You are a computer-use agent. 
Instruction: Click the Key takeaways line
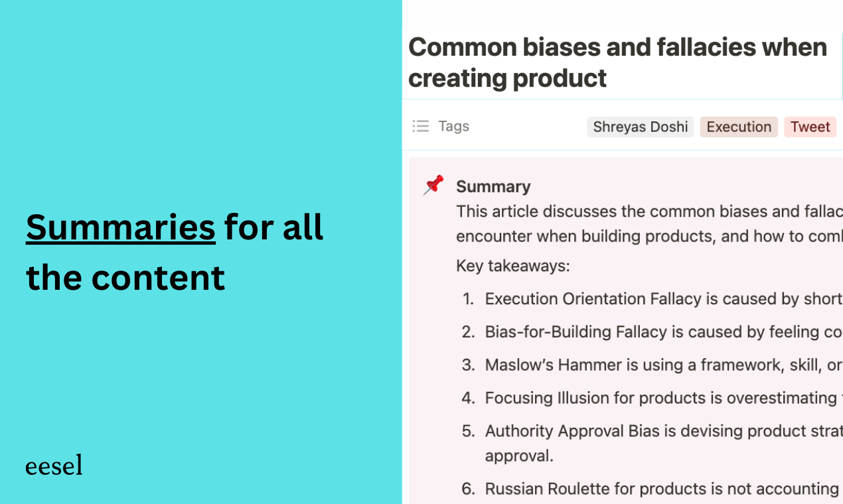[513, 266]
